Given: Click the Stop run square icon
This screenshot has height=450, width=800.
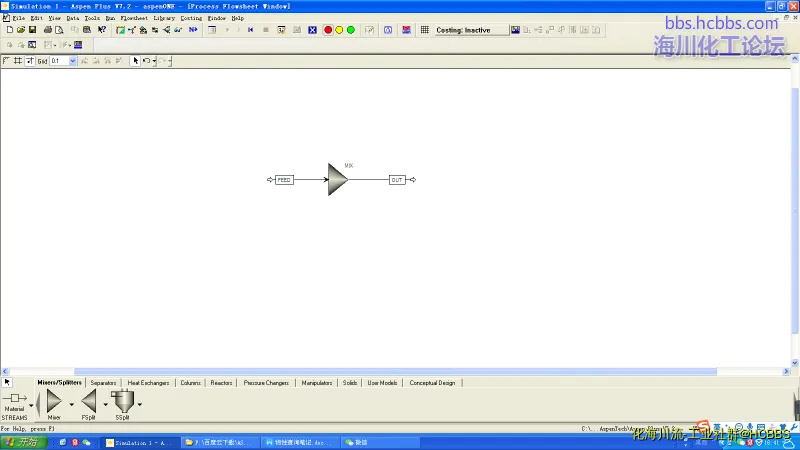Looking at the screenshot, I should pyautogui.click(x=266, y=30).
